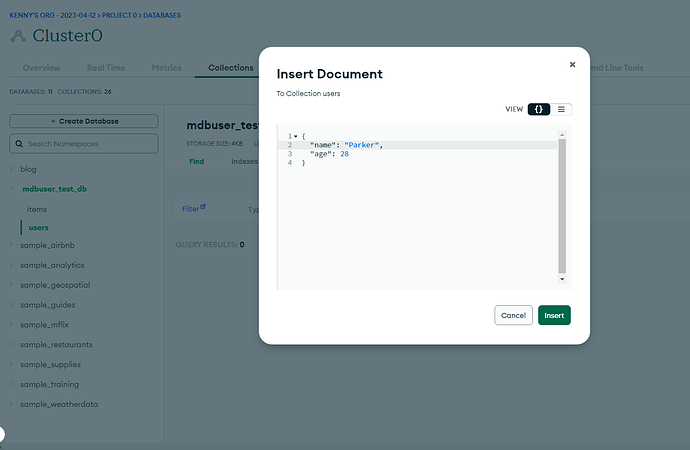This screenshot has width=690, height=450.
Task: Expand the sample_airbnb database
Action: tap(12, 245)
